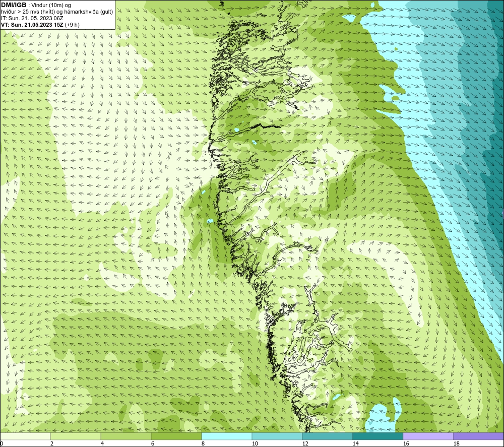The image size is (504, 447).
Task: Click the 2-4 m/s light green swatch
Action: (76, 436)
